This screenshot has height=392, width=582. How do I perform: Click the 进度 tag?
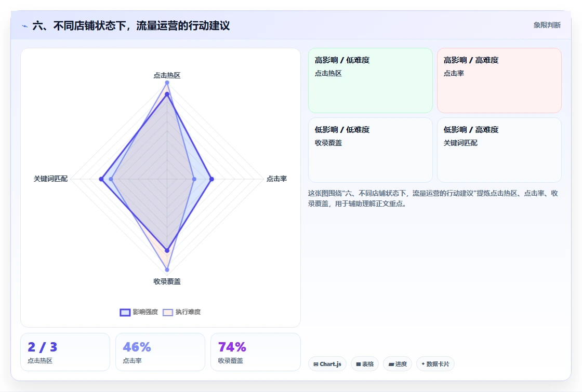397,364
